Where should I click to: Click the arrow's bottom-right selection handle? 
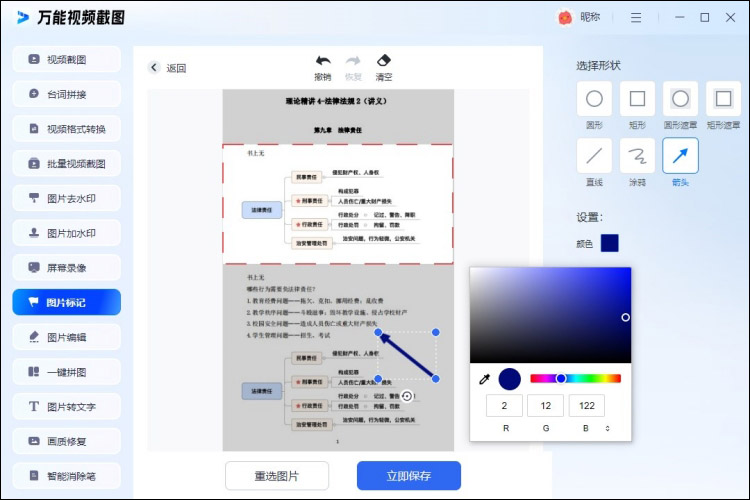click(x=435, y=378)
